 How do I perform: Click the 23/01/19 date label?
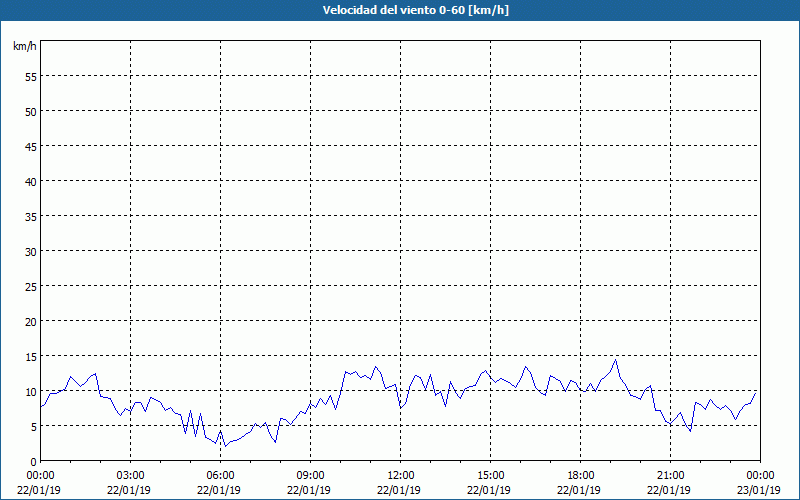coord(758,490)
